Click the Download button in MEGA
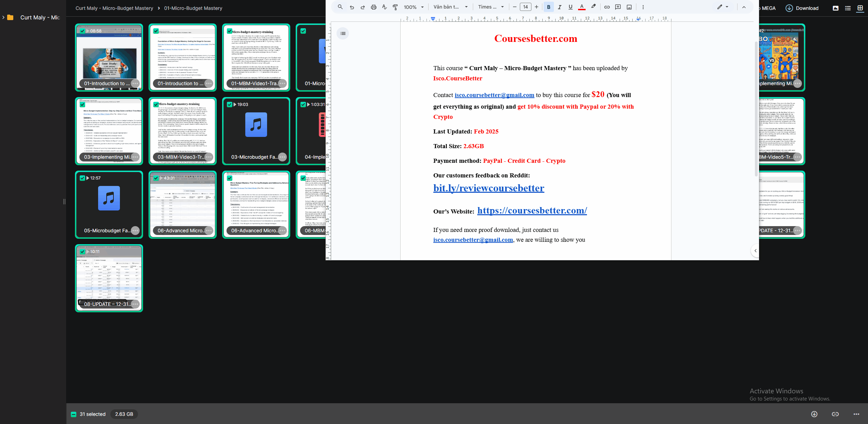 (x=802, y=8)
